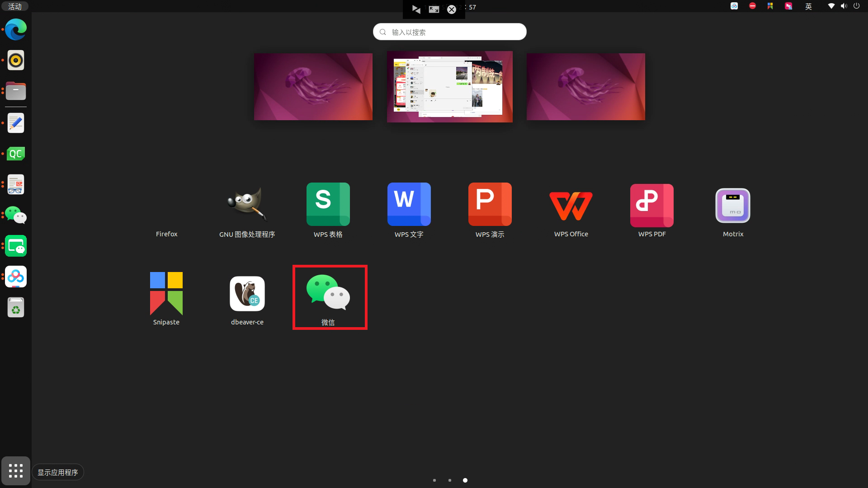Select the third app page dot
Viewport: 868px width, 488px height.
[x=465, y=480]
